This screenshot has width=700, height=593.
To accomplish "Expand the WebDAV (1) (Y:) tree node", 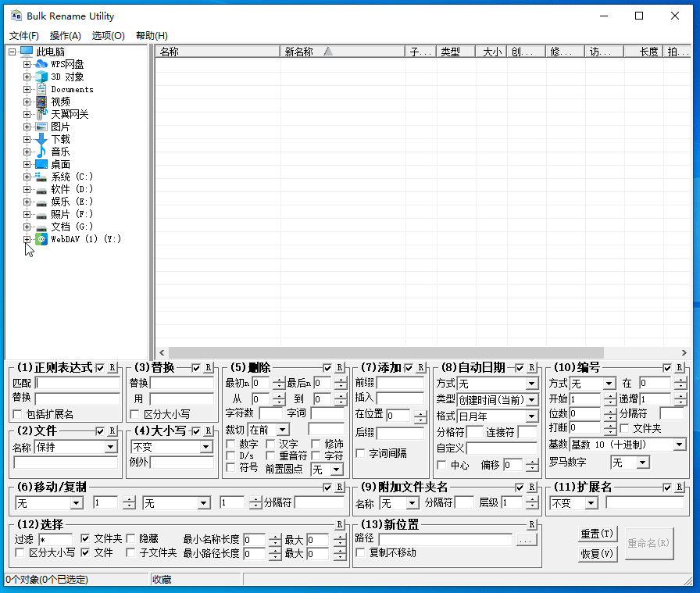I will pyautogui.click(x=27, y=239).
